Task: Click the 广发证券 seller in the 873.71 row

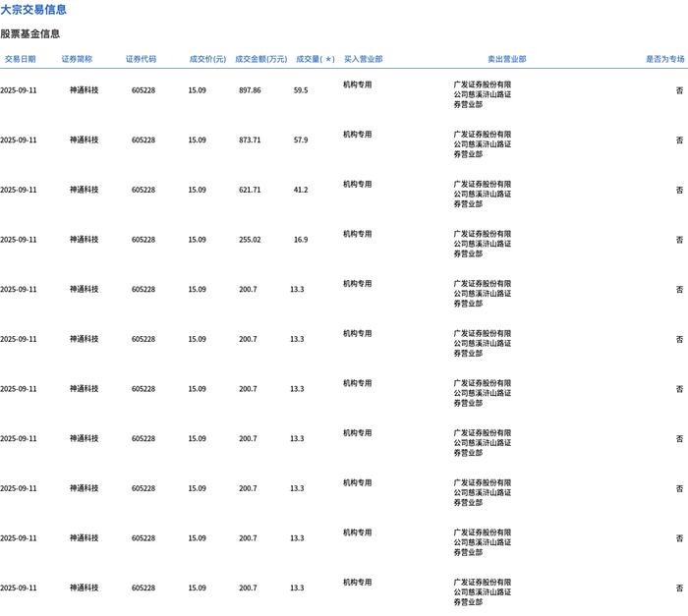Action: (x=483, y=144)
